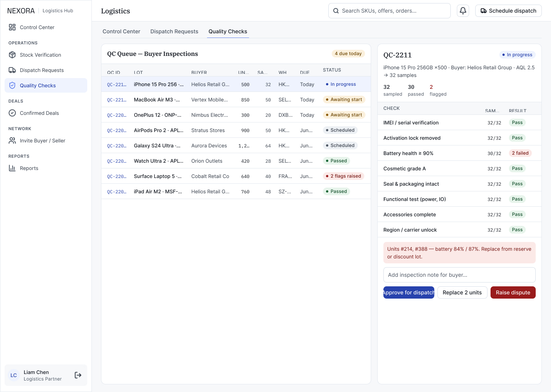Click buyer Stratus Stores in the queue
The image size is (551, 392).
(x=208, y=131)
